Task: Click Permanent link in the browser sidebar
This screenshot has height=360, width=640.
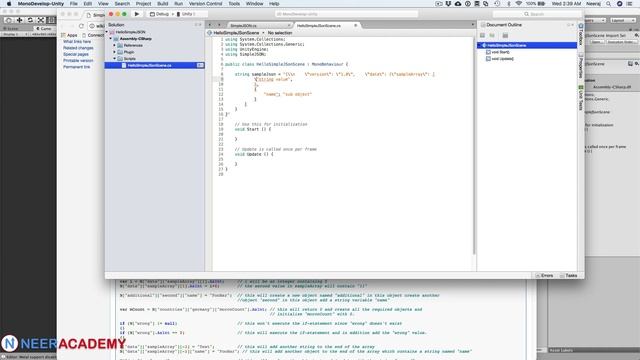Action: (x=76, y=67)
